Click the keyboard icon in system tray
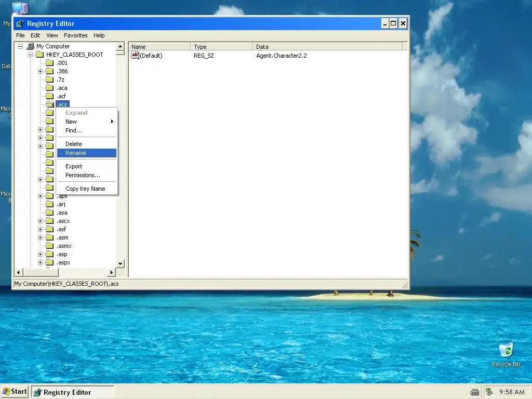Image resolution: width=532 pixels, height=399 pixels. [475, 393]
